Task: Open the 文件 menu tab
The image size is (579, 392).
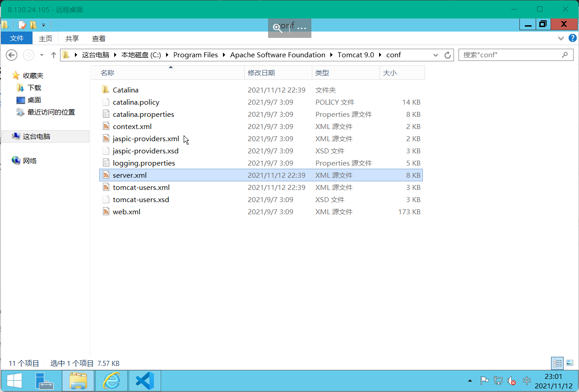Action: click(17, 38)
